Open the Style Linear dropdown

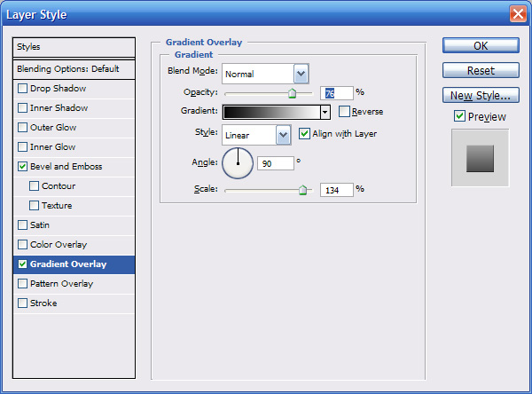coord(284,135)
